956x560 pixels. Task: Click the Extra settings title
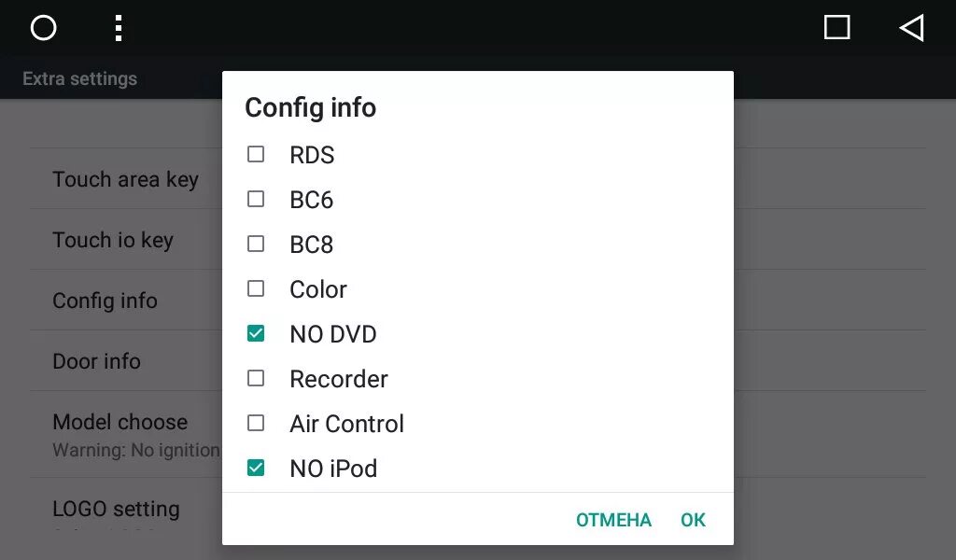tap(79, 79)
